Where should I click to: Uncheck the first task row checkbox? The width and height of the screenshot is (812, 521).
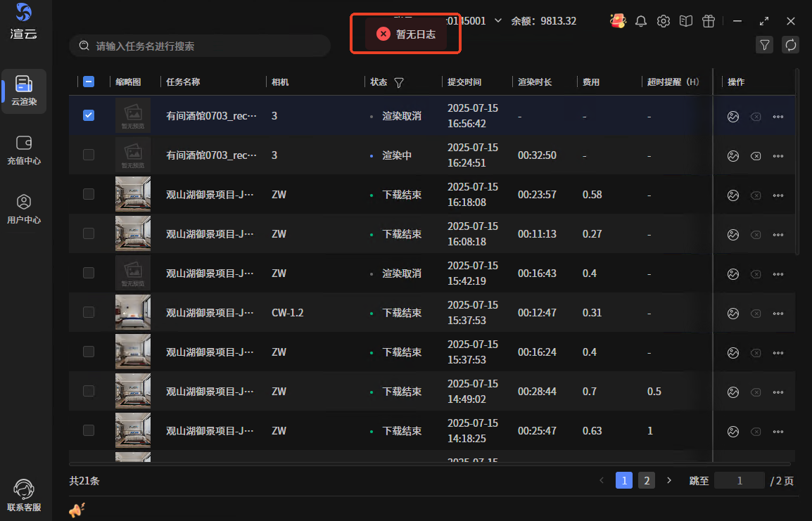point(89,115)
